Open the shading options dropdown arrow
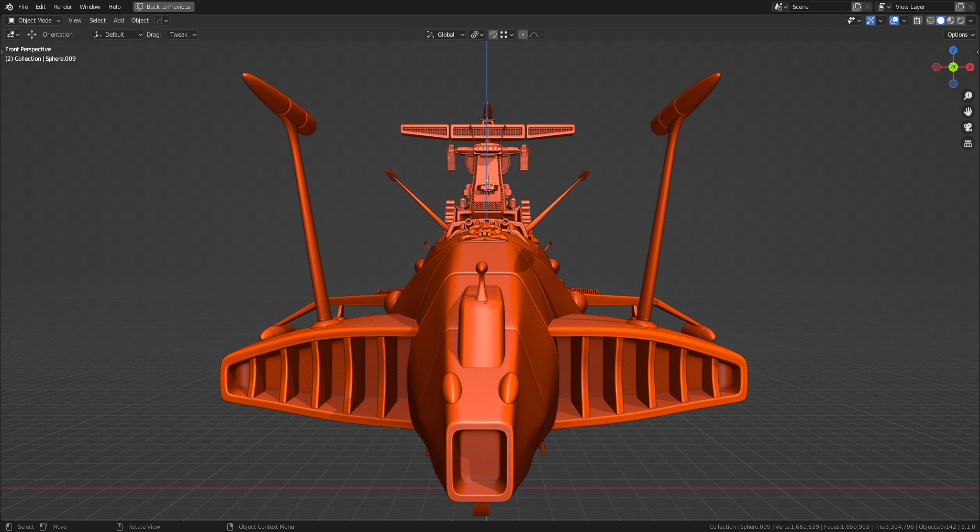980x532 pixels. pos(971,20)
